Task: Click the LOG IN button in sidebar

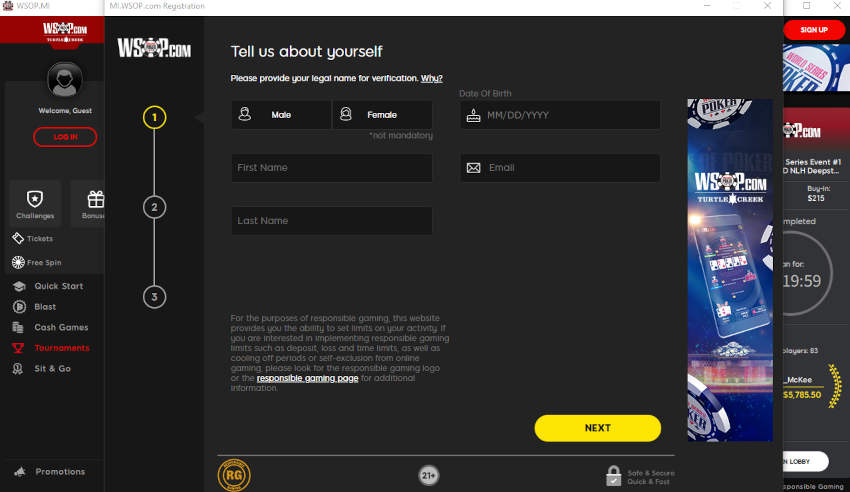Action: coord(65,137)
